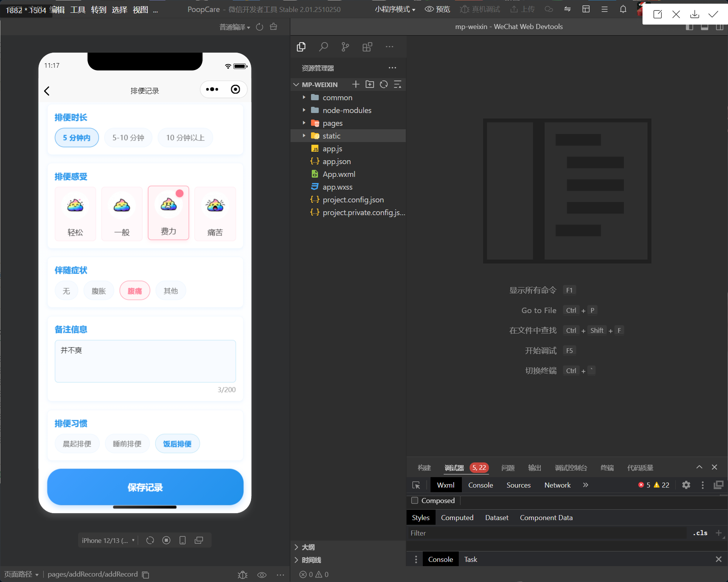
Task: Tap the mini program capsule menu dots
Action: (x=212, y=89)
